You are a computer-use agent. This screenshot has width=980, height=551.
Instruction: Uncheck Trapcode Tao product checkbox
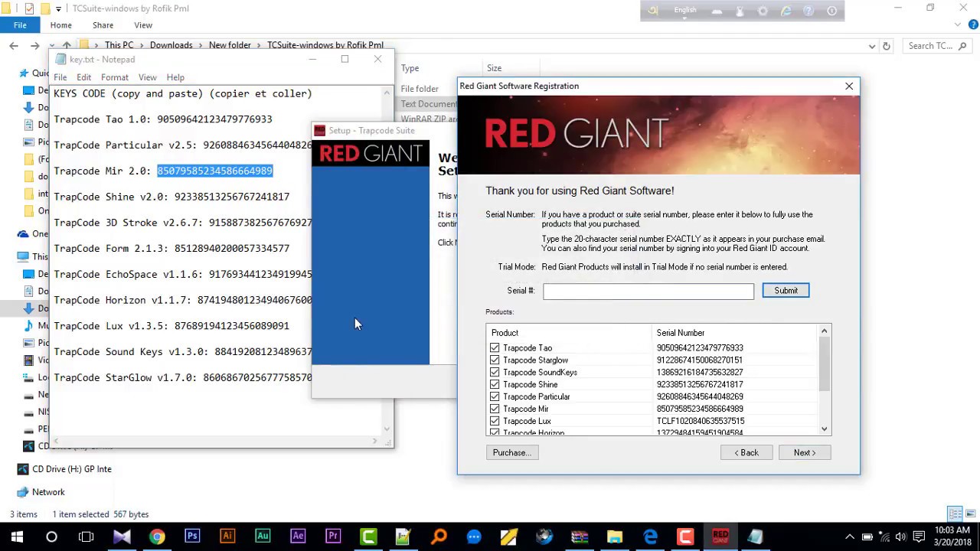click(x=495, y=347)
